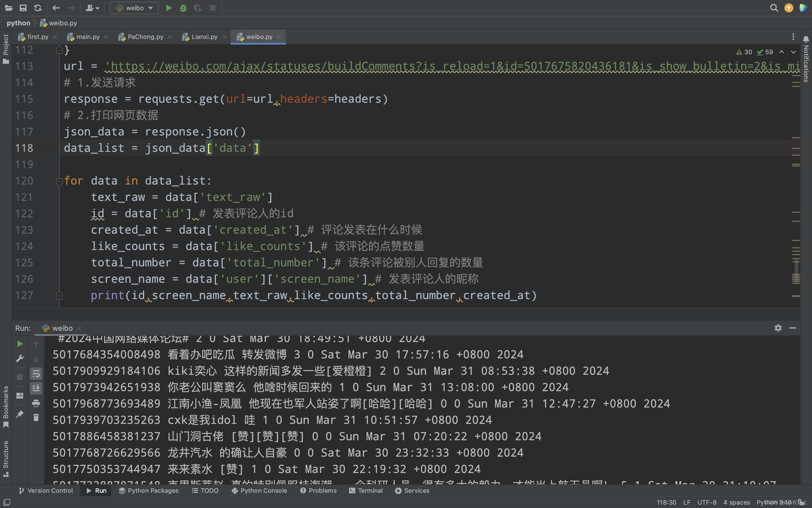Click up the stack trace arrow
Image resolution: width=812 pixels, height=508 pixels.
point(36,344)
